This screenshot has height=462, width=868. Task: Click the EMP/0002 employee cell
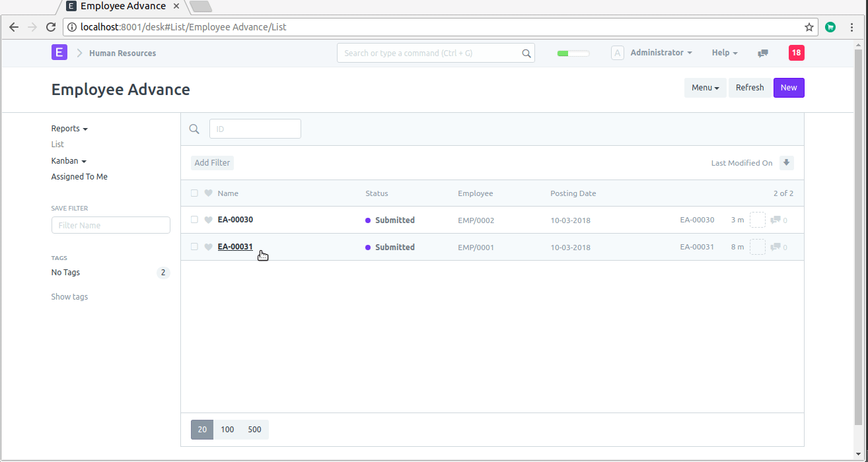click(476, 220)
